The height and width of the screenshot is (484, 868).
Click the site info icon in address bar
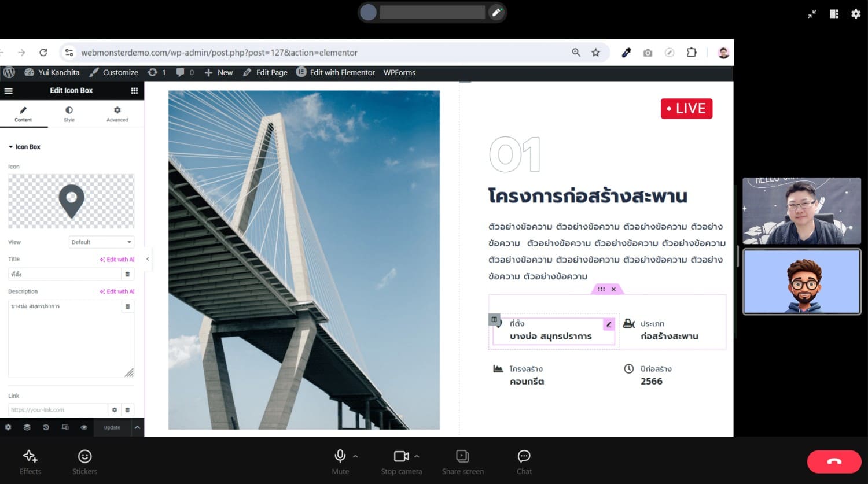tap(69, 53)
